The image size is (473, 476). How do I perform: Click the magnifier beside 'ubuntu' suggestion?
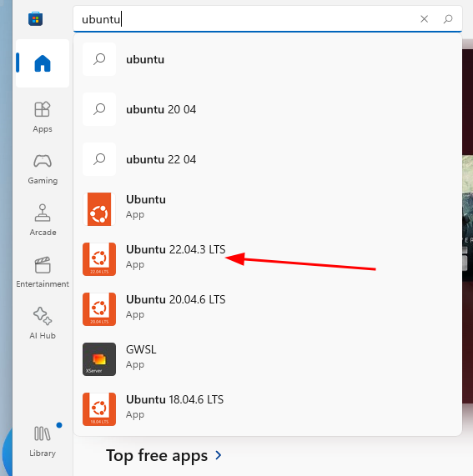(x=99, y=59)
